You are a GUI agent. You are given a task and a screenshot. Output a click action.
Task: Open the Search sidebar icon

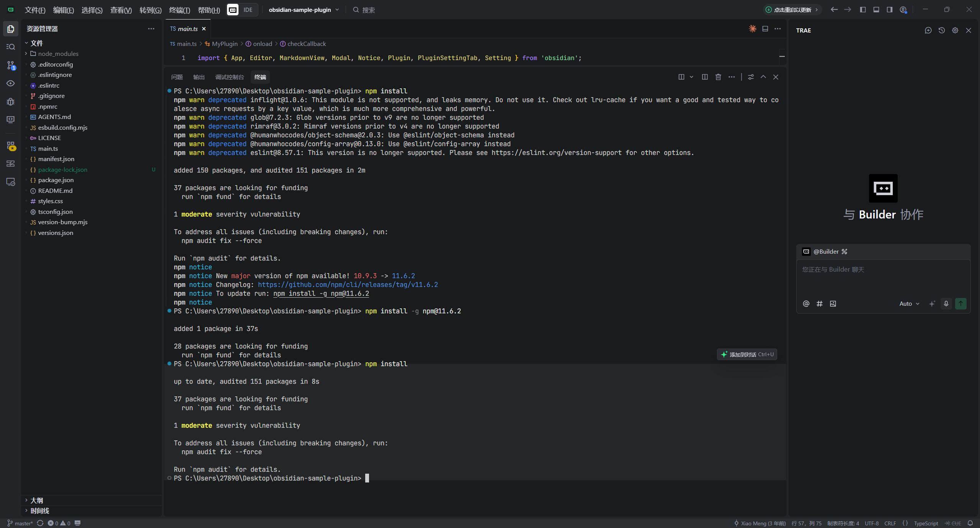tap(11, 47)
